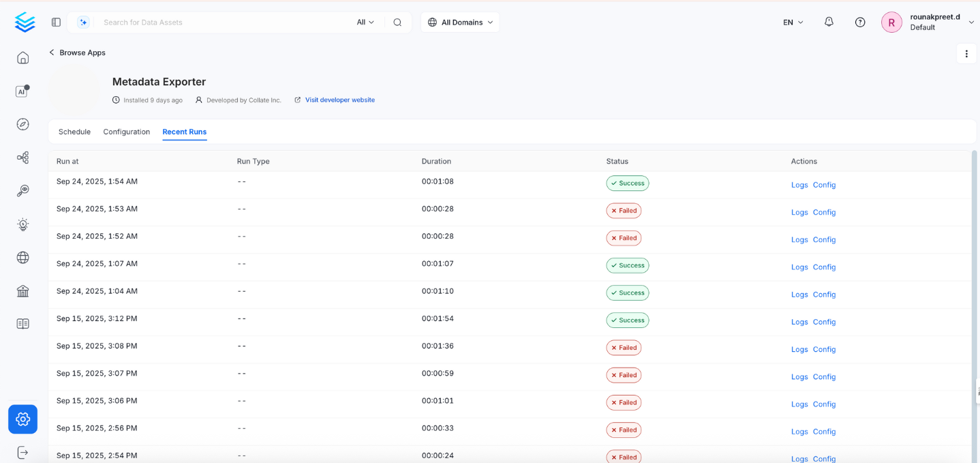
Task: Click the lineage graph icon in the sidebar
Action: point(22,158)
